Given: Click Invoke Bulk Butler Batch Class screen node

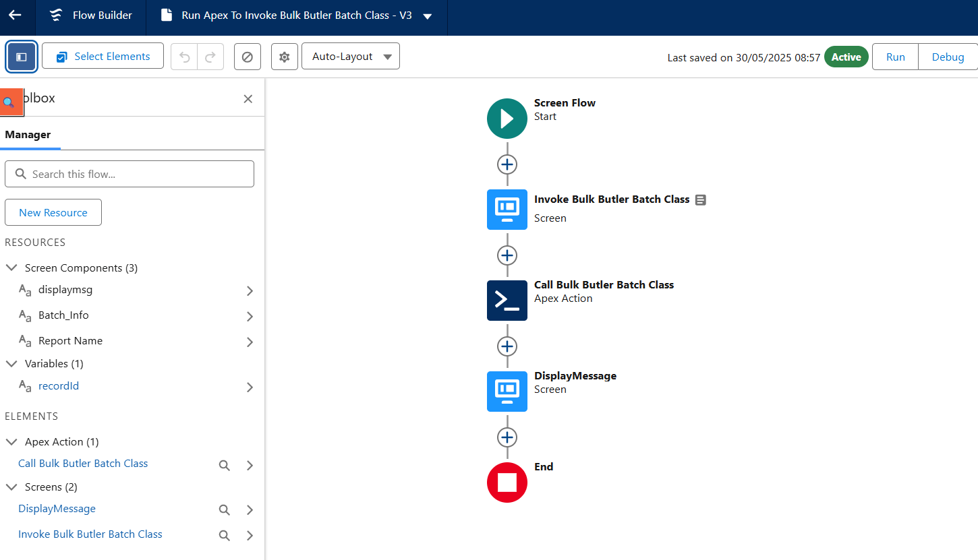Looking at the screenshot, I should pyautogui.click(x=507, y=210).
